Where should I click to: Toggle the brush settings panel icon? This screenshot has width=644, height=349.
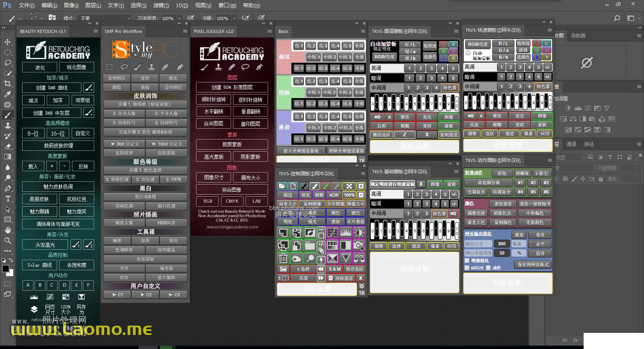[x=52, y=18]
